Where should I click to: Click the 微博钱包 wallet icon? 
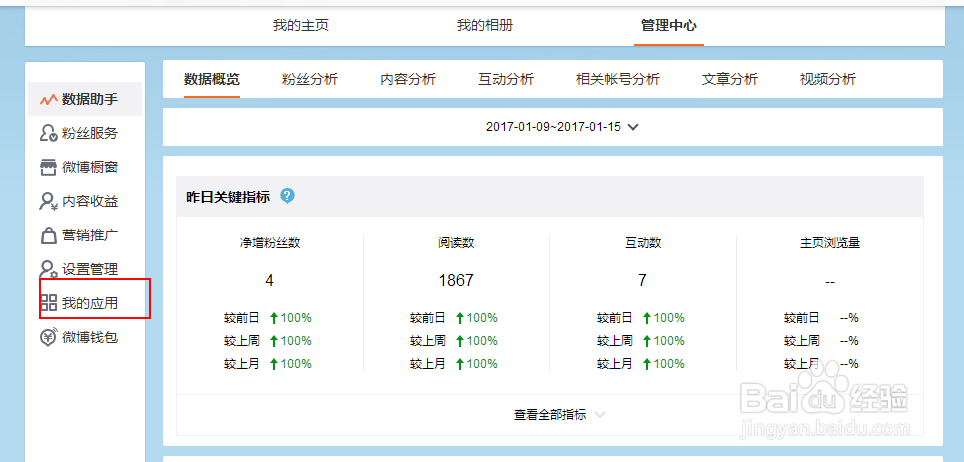click(x=48, y=337)
